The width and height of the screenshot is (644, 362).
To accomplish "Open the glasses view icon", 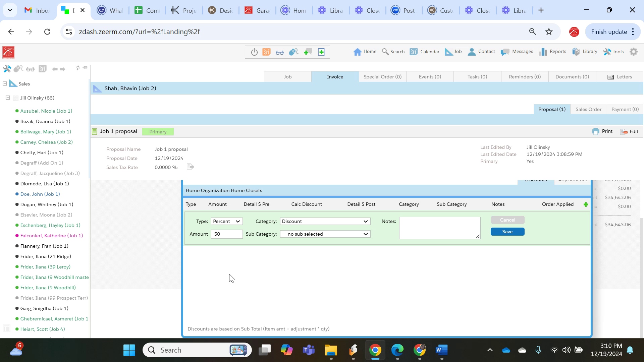I will (x=280, y=52).
